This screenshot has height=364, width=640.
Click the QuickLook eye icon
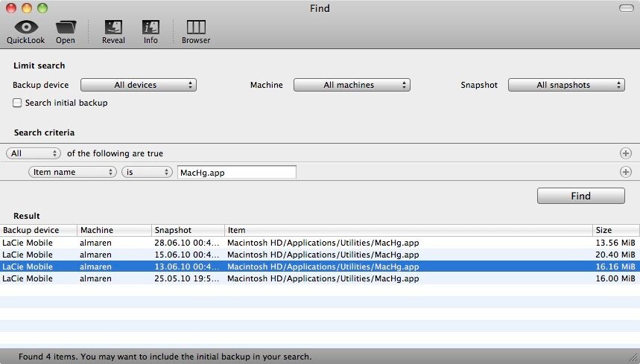(x=26, y=28)
